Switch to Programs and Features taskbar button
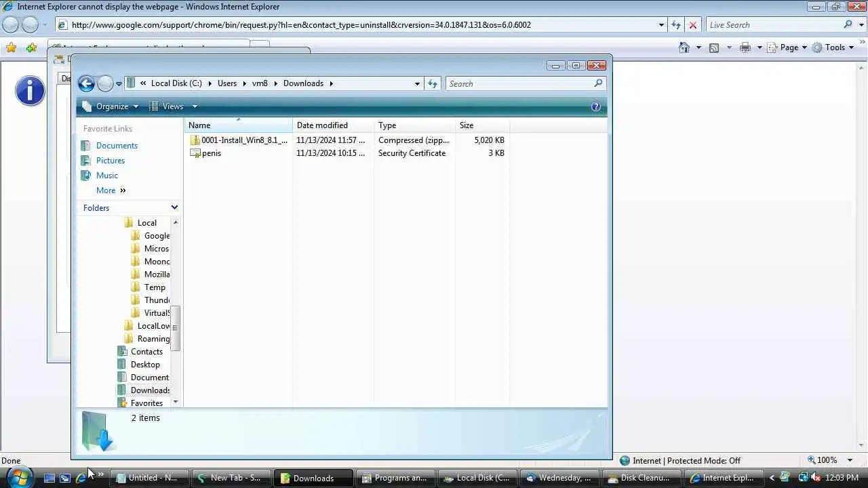Screen dimensions: 868x488 pos(396,478)
